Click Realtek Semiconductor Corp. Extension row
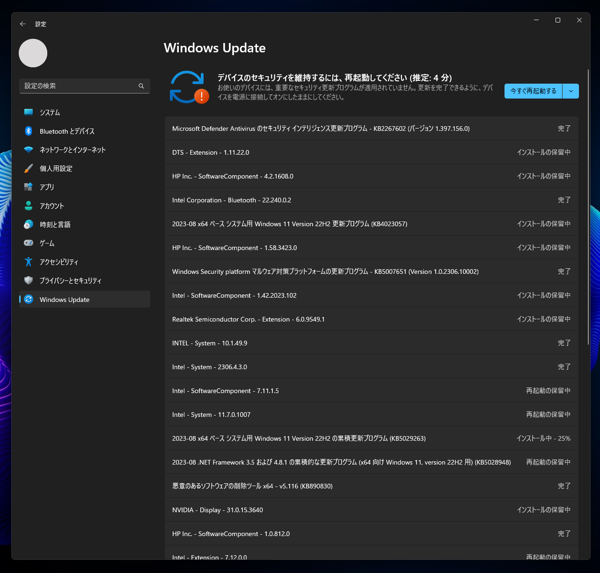 (371, 319)
